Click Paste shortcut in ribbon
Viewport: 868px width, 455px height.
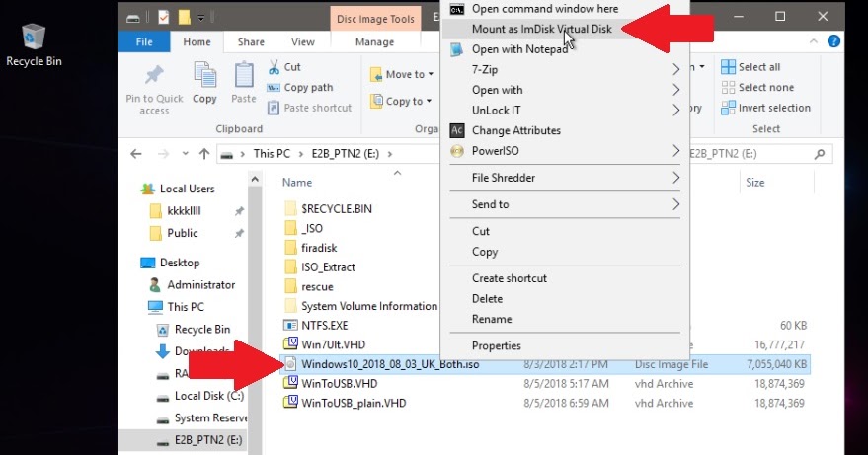[x=309, y=108]
